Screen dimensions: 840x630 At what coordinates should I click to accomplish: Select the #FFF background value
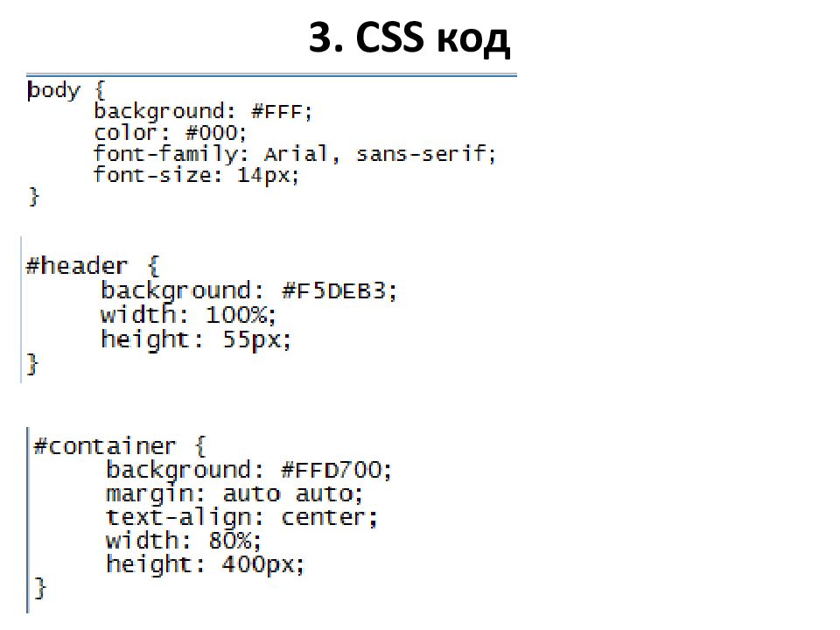click(x=281, y=112)
